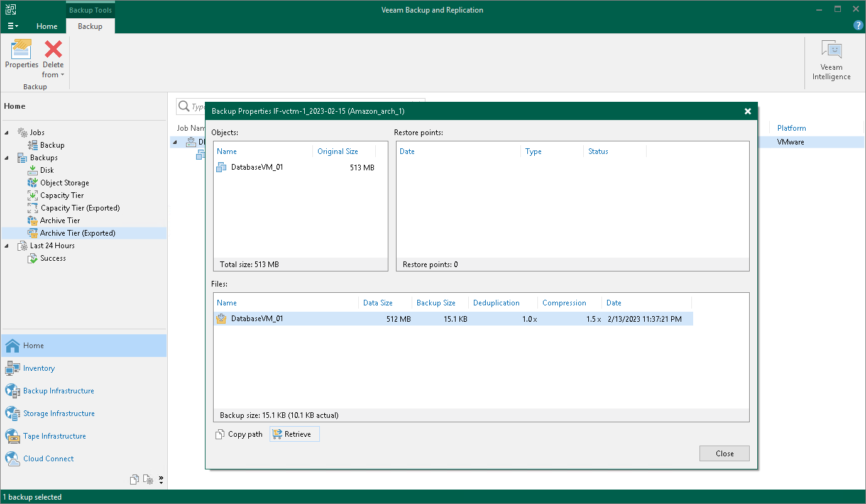Collapse the Jobs tree node
866x504 pixels.
coord(6,132)
